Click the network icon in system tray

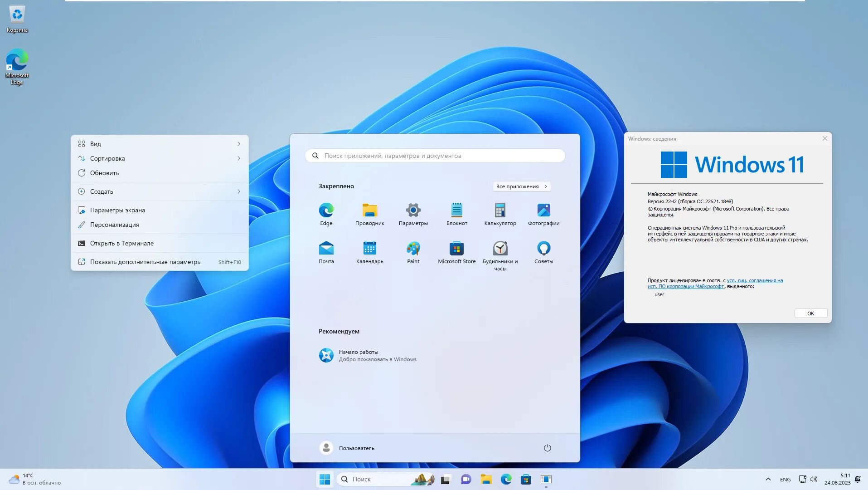pos(802,479)
